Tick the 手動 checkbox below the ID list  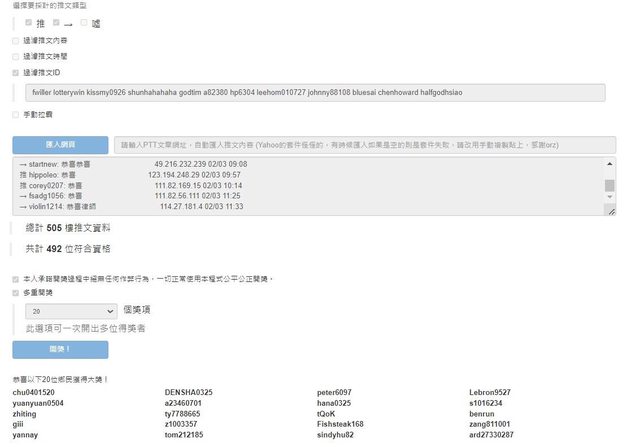click(15, 115)
